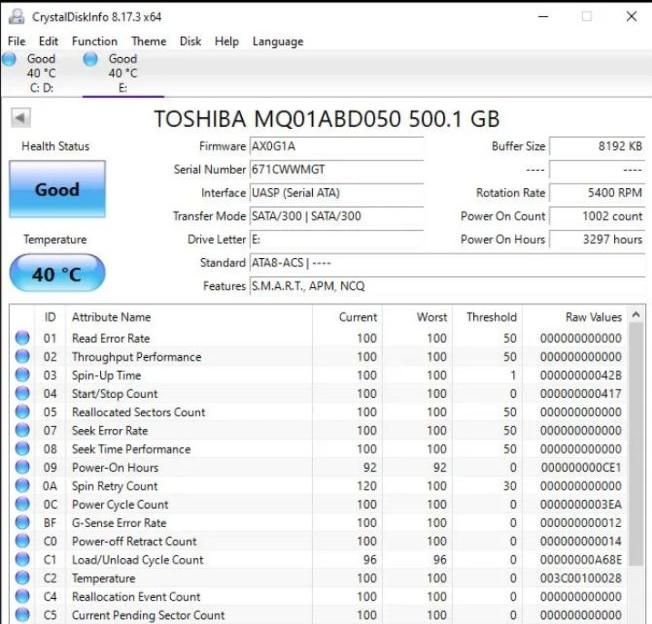Click the Raw Values column header
The image size is (652, 624).
click(575, 317)
